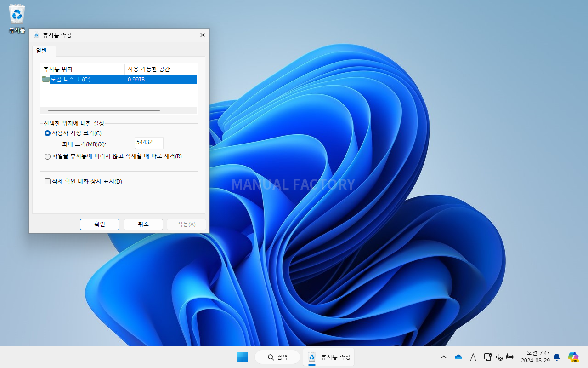Click the drive icon beside 로컬 디스크 (C:)
Viewport: 588px width, 368px height.
pyautogui.click(x=45, y=79)
